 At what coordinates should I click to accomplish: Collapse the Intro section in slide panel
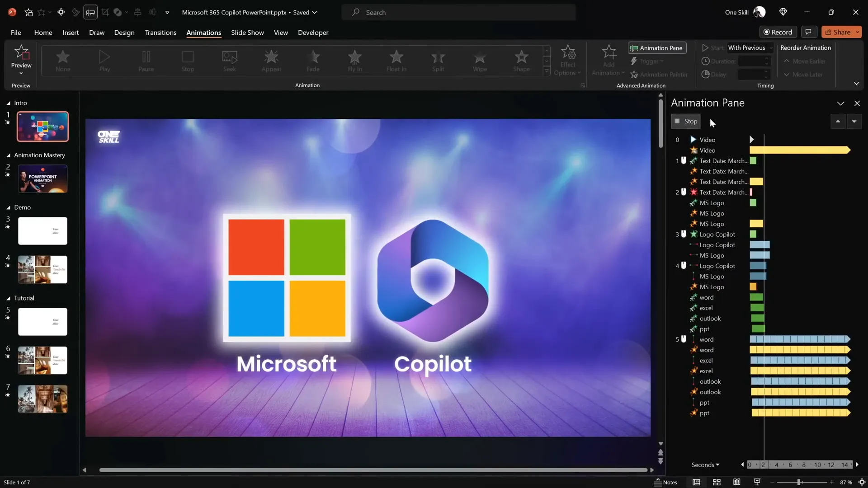[x=8, y=103]
